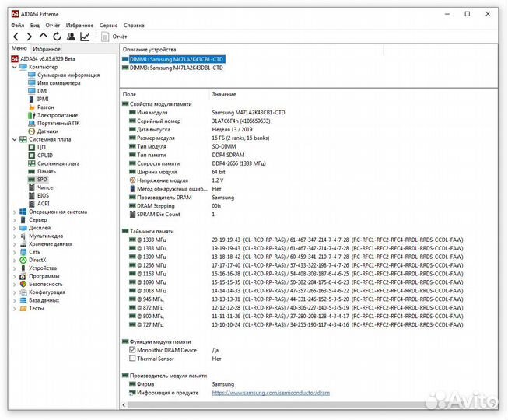
Task: Click the Отчёт report button
Action: click(x=114, y=37)
